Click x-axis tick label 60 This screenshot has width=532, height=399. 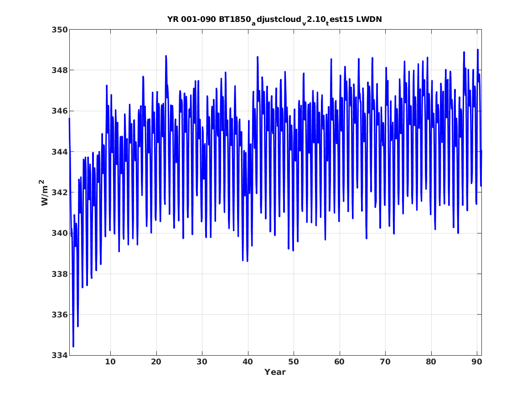[339, 362]
